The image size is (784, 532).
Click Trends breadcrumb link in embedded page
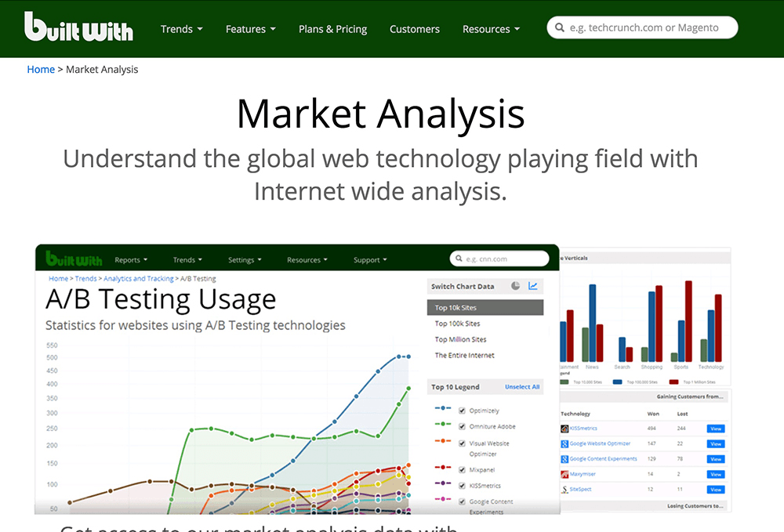click(85, 279)
